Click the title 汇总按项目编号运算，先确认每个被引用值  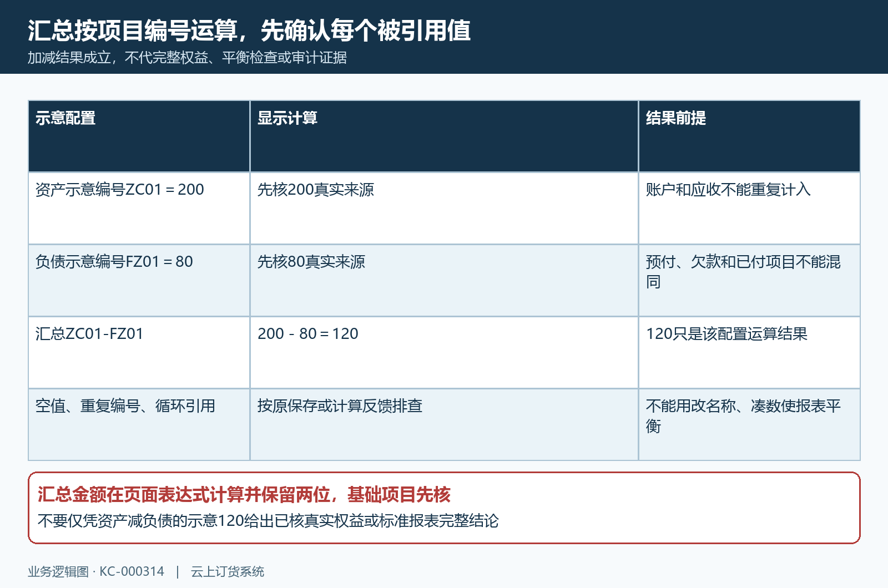[249, 31]
